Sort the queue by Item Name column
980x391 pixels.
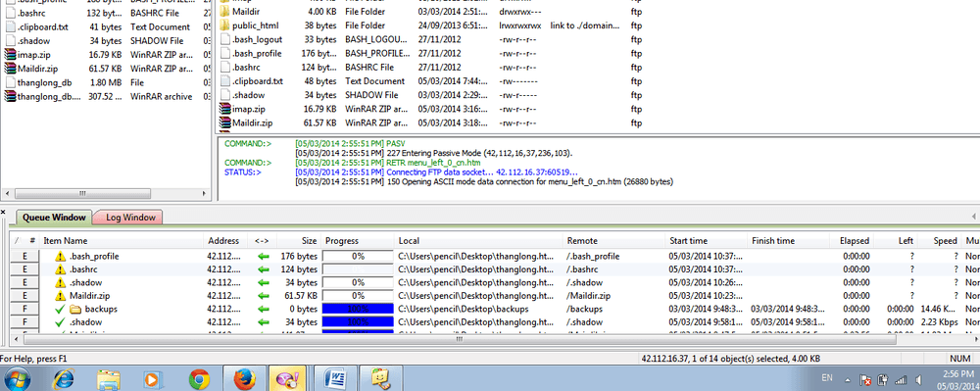point(122,240)
